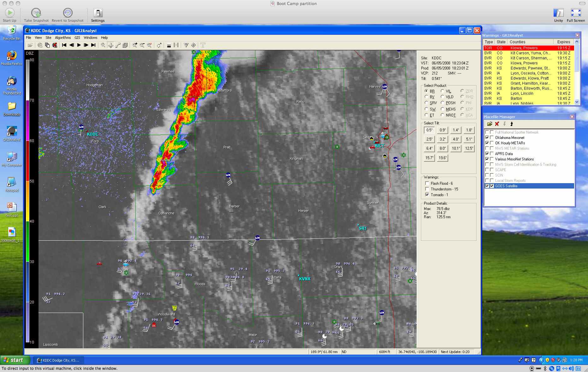Choose the 19.6° tilt button
This screenshot has width=588, height=372.
443,158
